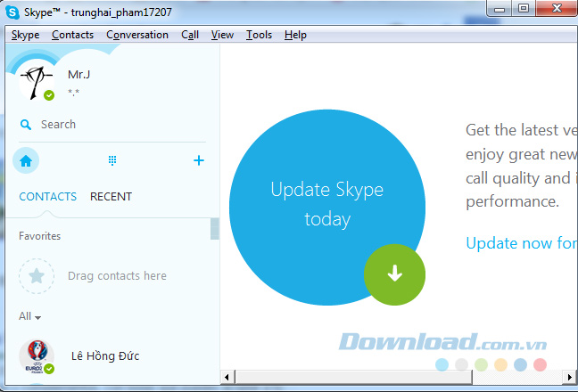Screen dimensions: 578x392
Task: Click the Update Skype today circle
Action: coord(327,208)
